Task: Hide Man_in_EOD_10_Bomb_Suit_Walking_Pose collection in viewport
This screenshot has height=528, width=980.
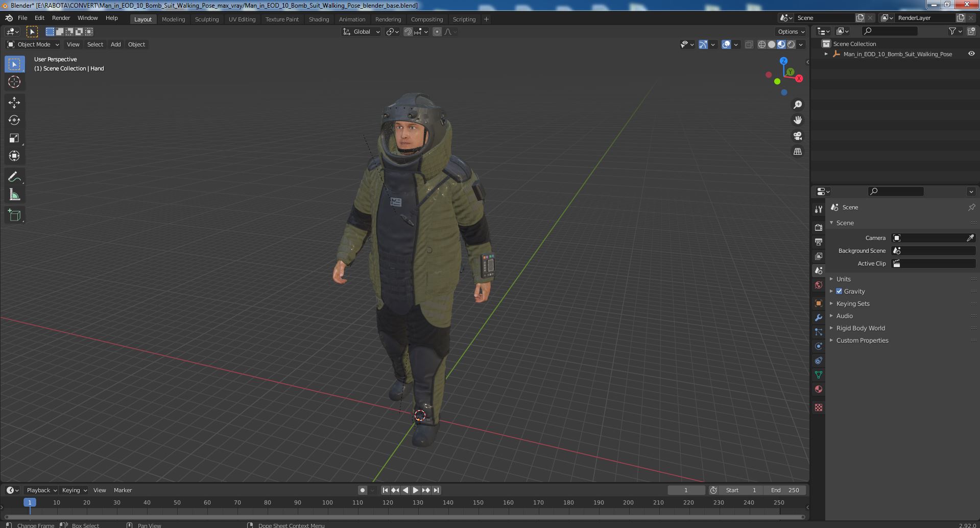Action: [971, 54]
